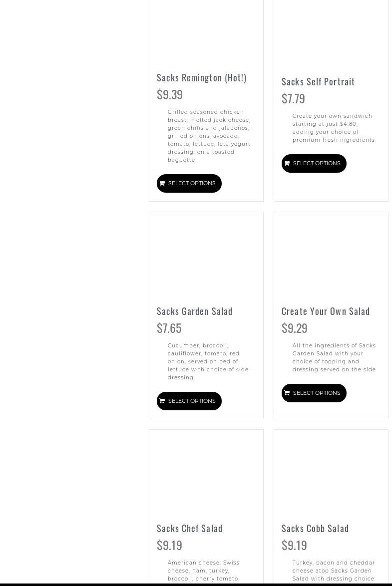Click the Create Your Own Salad image area
392x586 pixels.
click(331, 256)
